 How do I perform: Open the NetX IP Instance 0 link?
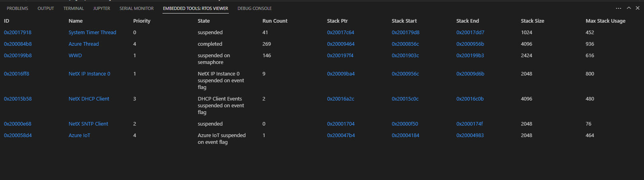point(89,74)
